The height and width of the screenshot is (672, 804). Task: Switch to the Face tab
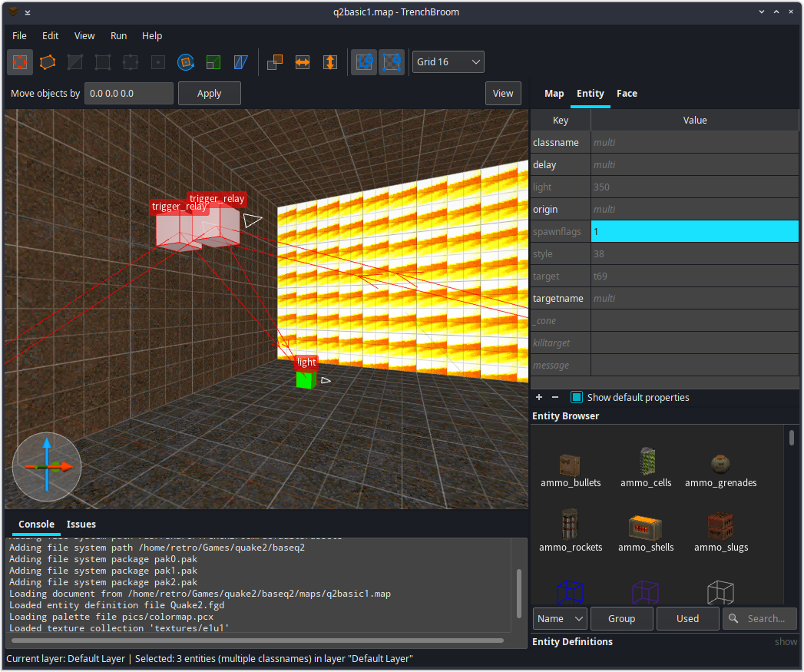(627, 94)
